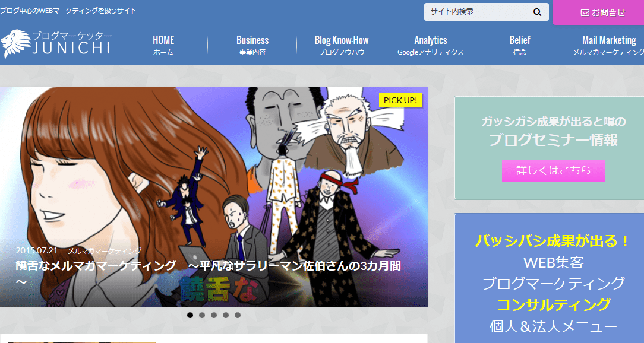
Task: Click 個人＆法人メニュー text in banner
Action: (x=553, y=326)
